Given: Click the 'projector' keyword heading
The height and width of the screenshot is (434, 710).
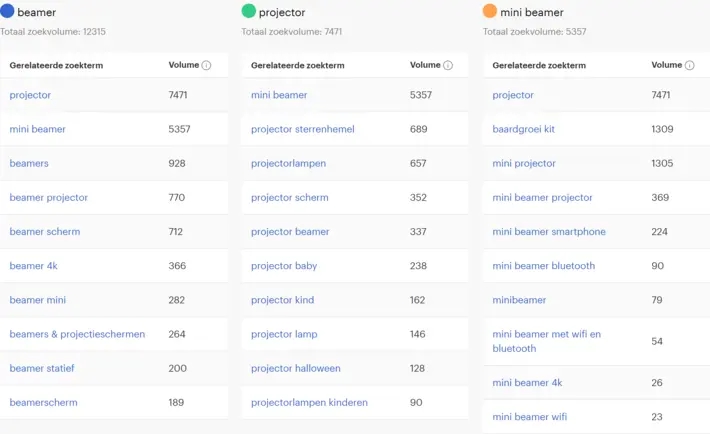Looking at the screenshot, I should coord(282,13).
